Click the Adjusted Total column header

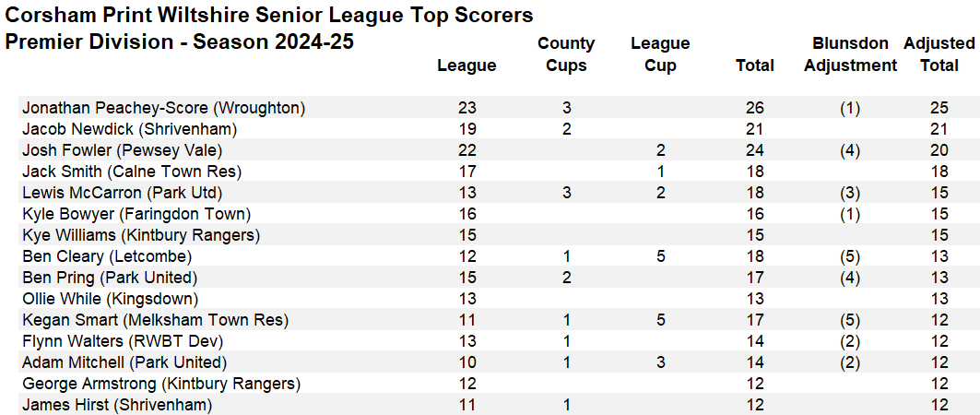point(939,54)
